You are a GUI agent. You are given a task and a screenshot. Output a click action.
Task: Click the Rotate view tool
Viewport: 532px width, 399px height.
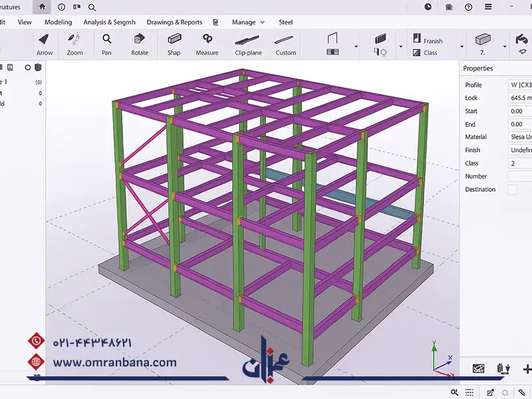tap(140, 44)
